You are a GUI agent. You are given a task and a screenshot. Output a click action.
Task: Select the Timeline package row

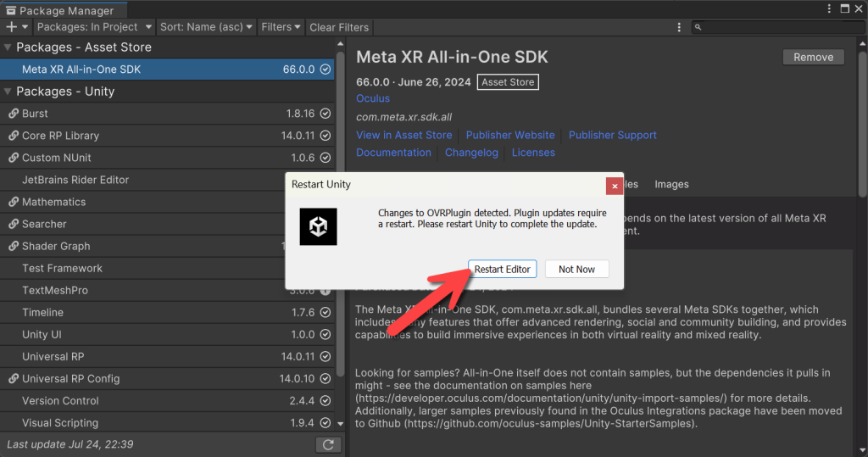pos(167,312)
